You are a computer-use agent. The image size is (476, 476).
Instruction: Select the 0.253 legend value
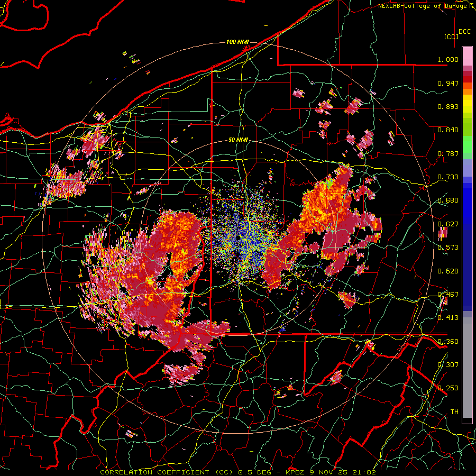(448, 388)
